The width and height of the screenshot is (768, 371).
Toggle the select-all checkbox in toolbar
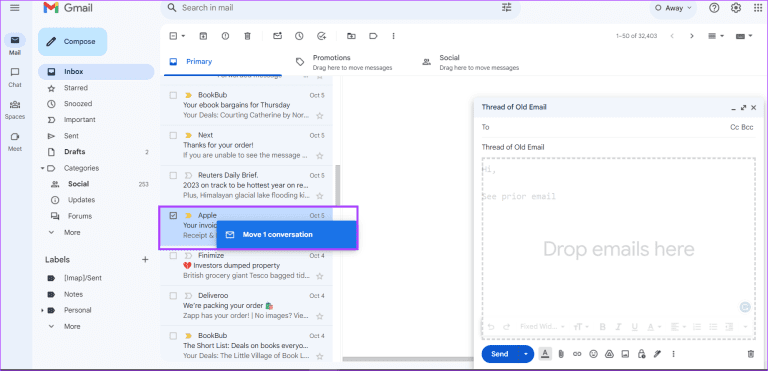[173, 36]
